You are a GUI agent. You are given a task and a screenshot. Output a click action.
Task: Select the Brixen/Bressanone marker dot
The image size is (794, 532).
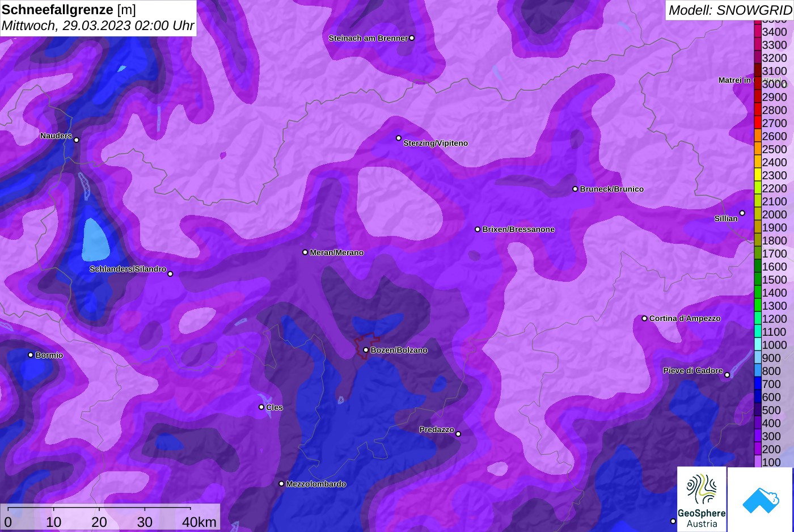click(478, 229)
